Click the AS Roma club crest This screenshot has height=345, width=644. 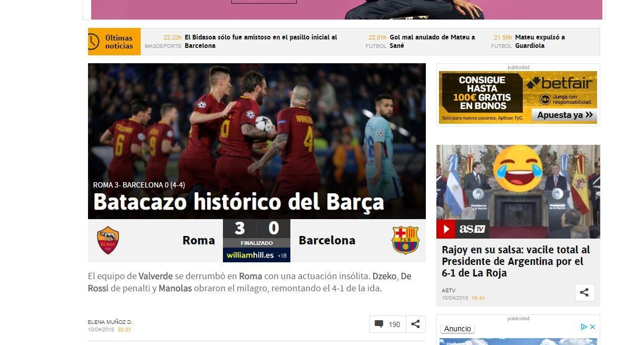coord(108,240)
